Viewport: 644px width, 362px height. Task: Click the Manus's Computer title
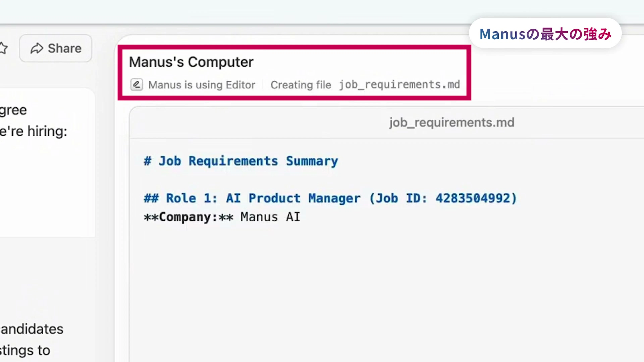click(x=191, y=62)
